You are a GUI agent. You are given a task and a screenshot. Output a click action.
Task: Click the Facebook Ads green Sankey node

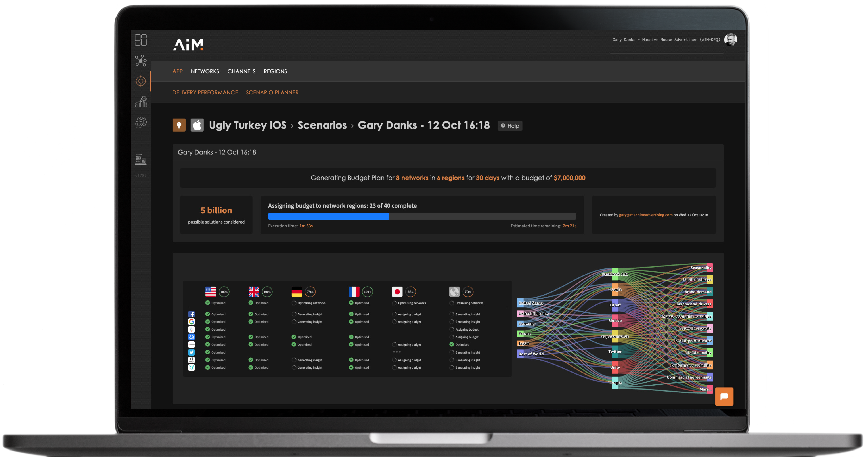[x=615, y=274]
